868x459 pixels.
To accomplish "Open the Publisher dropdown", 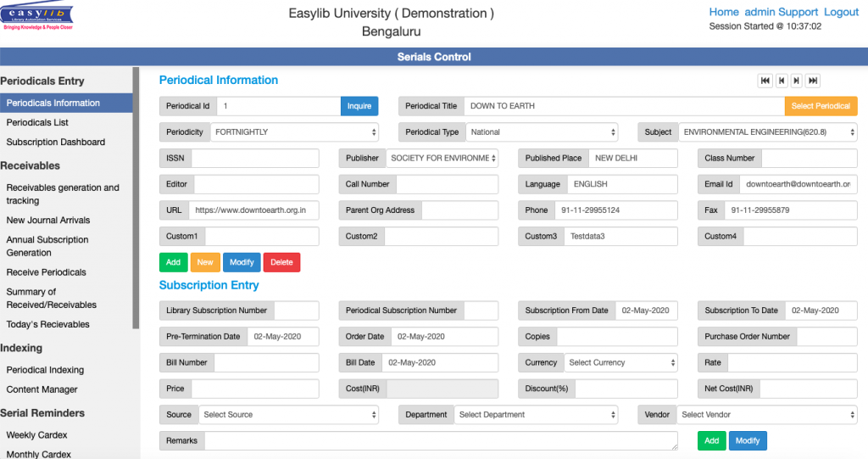I will [442, 158].
